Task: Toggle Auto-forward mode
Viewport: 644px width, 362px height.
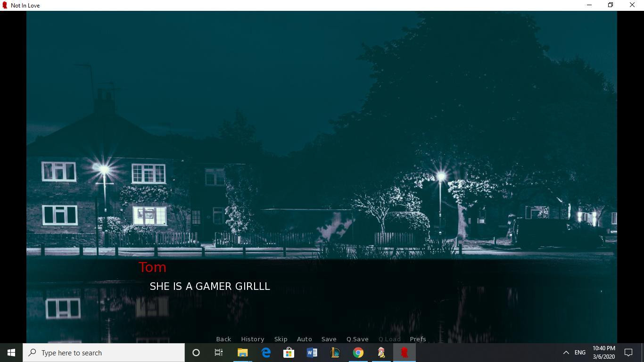Action: pyautogui.click(x=305, y=339)
